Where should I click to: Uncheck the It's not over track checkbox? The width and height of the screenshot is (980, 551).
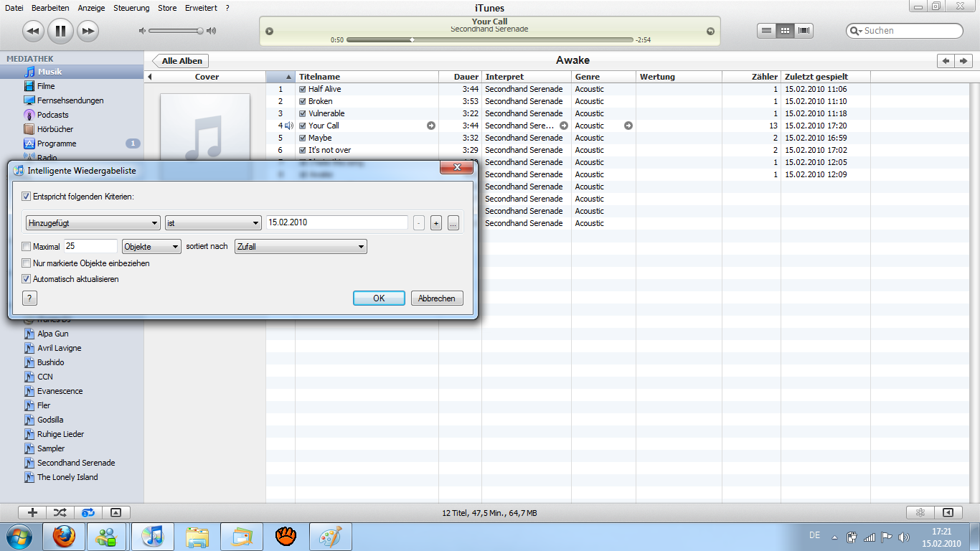tap(303, 150)
